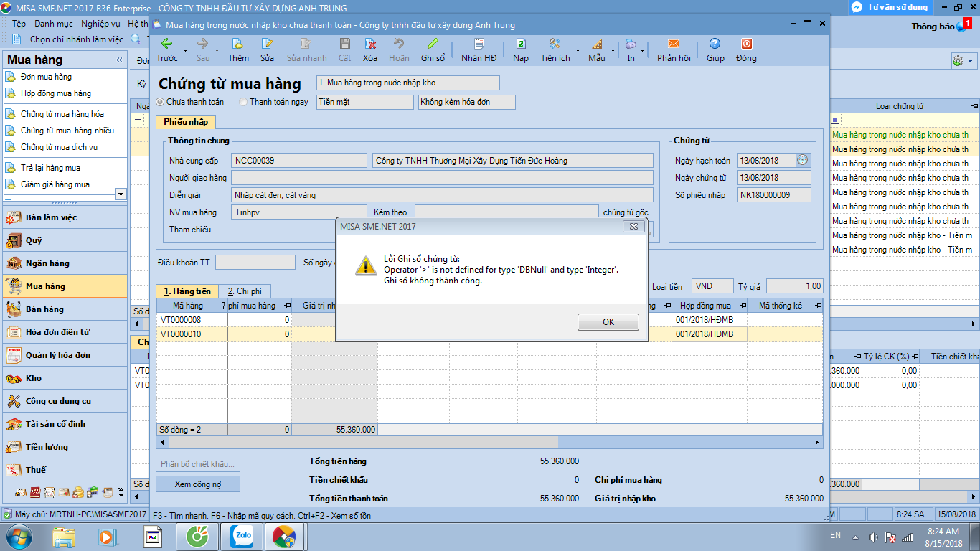980x551 pixels.
Task: Select Chưa thanh toán radio button
Action: [x=160, y=102]
